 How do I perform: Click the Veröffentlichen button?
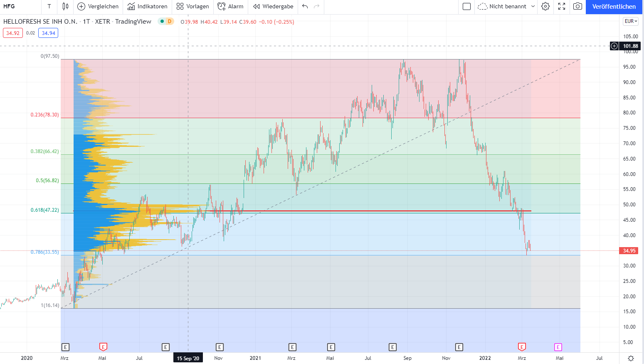614,7
